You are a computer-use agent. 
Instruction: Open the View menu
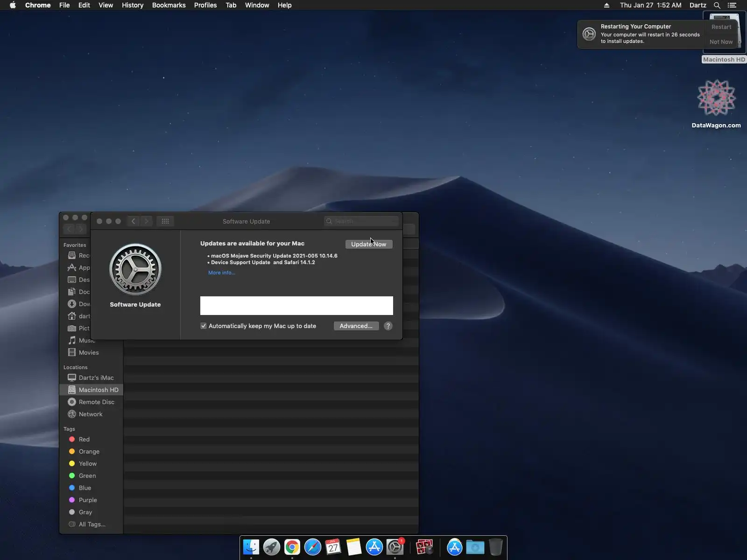(x=106, y=5)
